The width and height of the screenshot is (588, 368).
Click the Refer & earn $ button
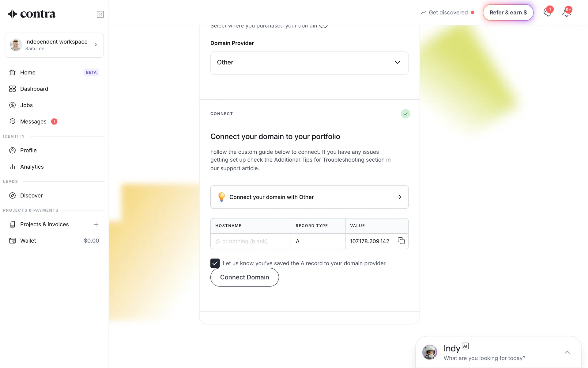[508, 13]
